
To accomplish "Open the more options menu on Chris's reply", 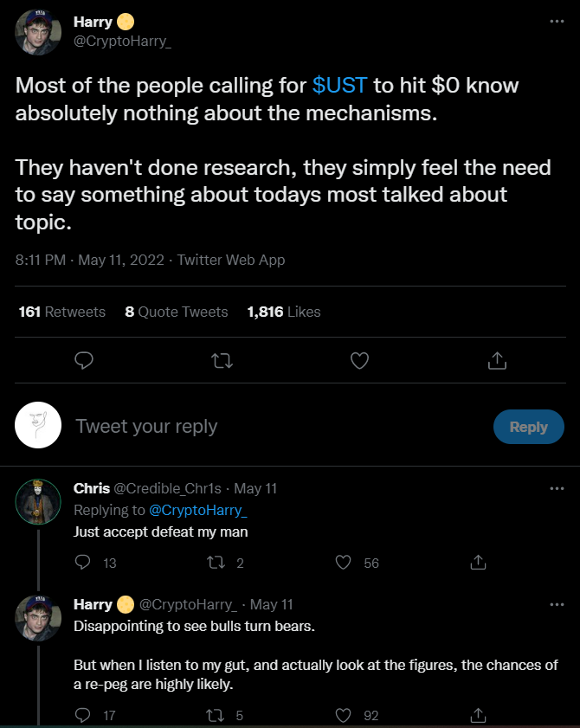I will pyautogui.click(x=557, y=488).
